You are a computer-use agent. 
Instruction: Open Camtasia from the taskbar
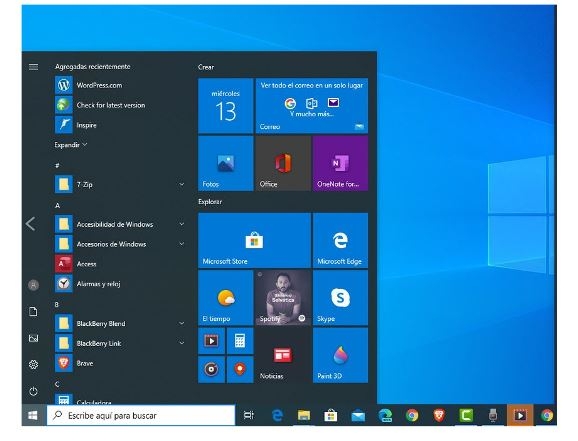click(x=466, y=416)
